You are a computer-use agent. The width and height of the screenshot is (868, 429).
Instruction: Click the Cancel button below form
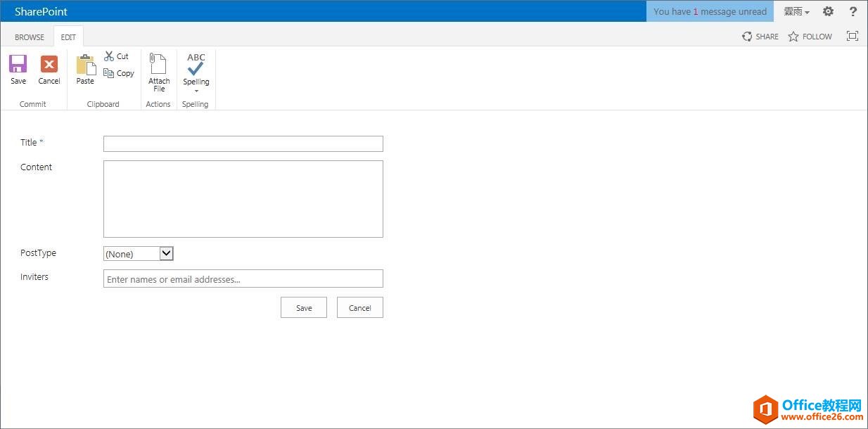(360, 307)
